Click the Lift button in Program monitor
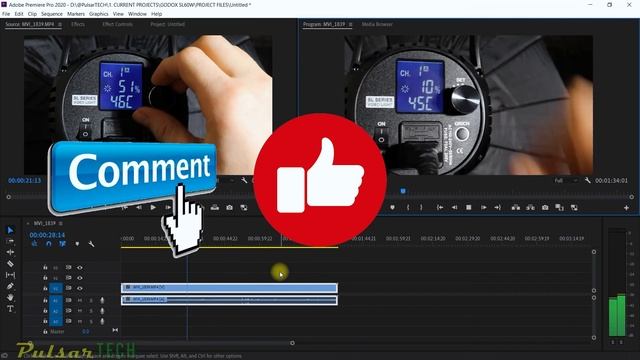 [x=516, y=208]
